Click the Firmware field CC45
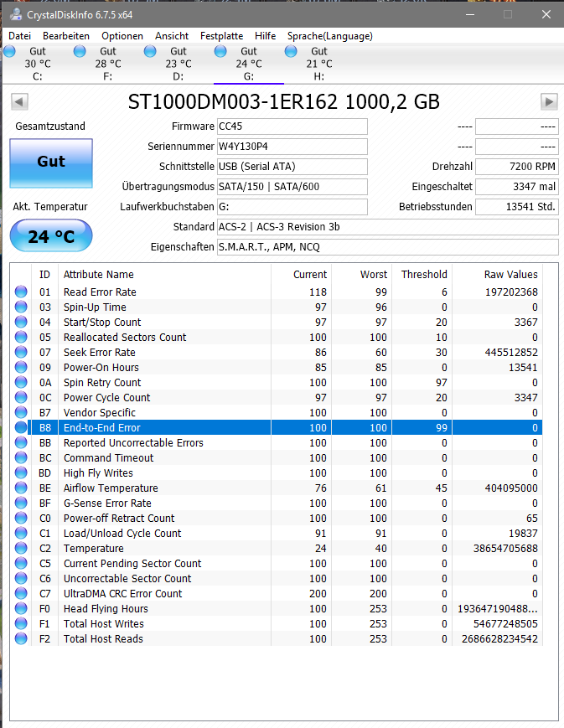This screenshot has height=728, width=564. [292, 126]
